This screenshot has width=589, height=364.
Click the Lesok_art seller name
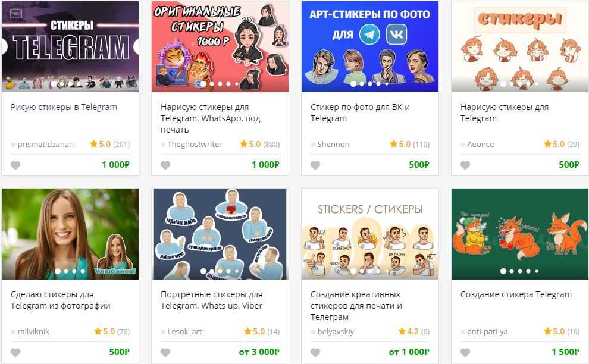[x=184, y=332]
